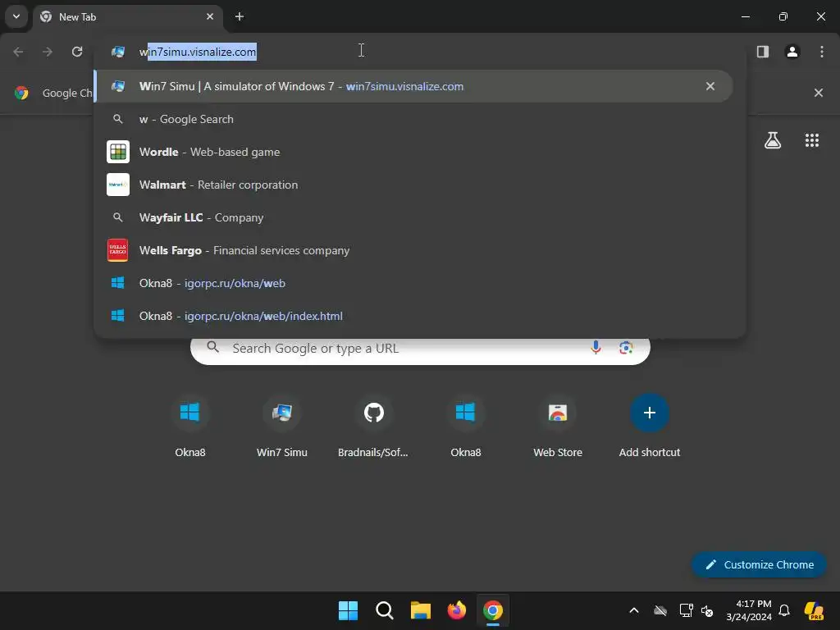The width and height of the screenshot is (840, 630).
Task: Select the Walmart retailer suggestion
Action: [419, 185]
